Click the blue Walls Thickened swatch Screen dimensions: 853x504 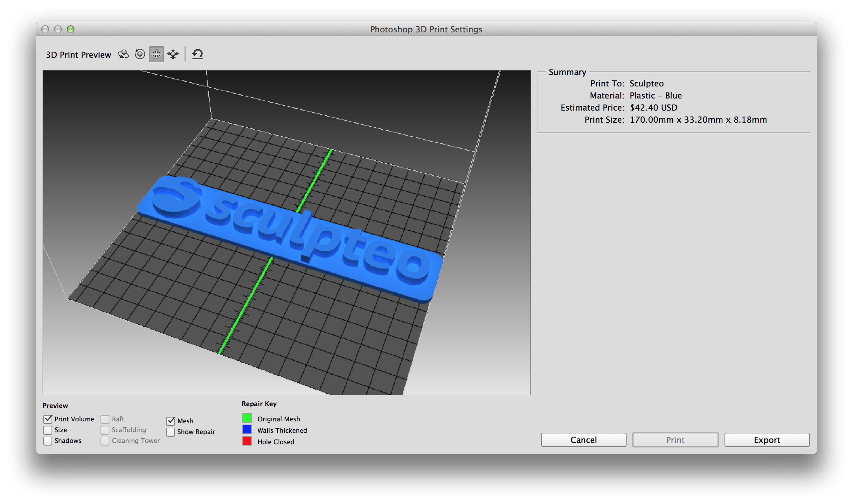pyautogui.click(x=247, y=429)
